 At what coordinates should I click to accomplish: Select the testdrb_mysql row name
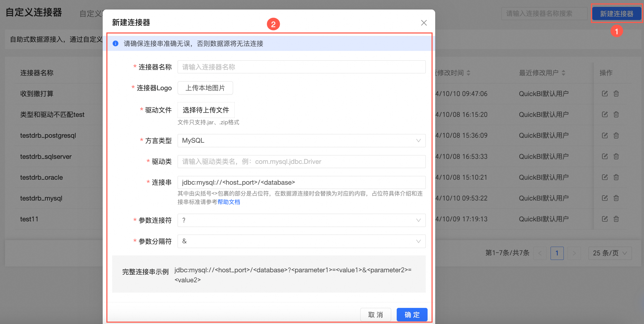pos(41,198)
